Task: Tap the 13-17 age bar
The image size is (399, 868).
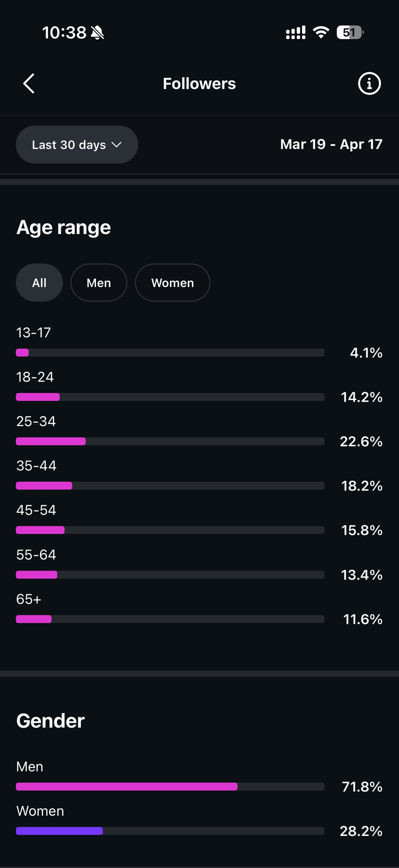Action: click(x=170, y=353)
